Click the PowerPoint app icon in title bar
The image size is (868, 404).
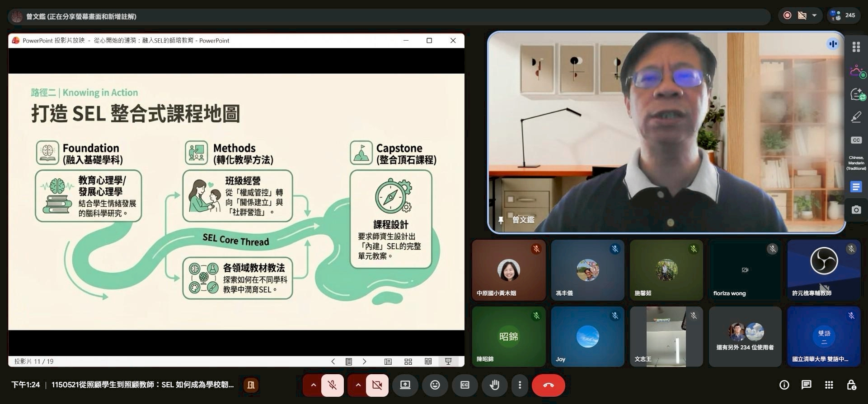pyautogui.click(x=16, y=41)
